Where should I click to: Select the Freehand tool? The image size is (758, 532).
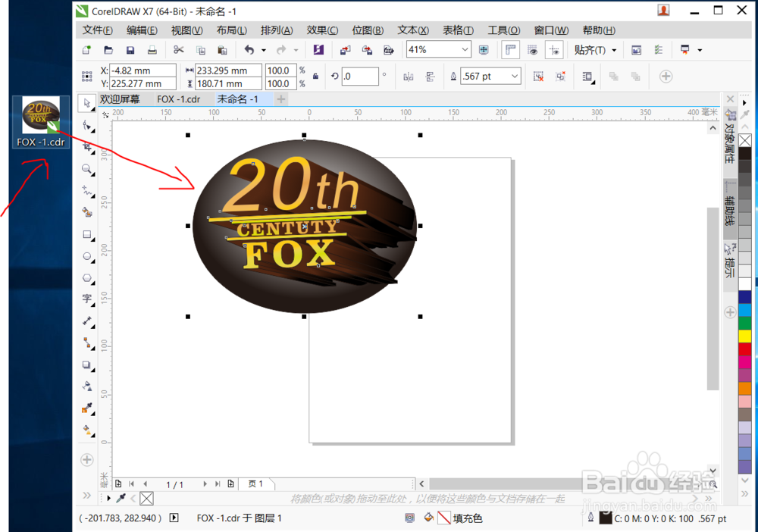87,190
